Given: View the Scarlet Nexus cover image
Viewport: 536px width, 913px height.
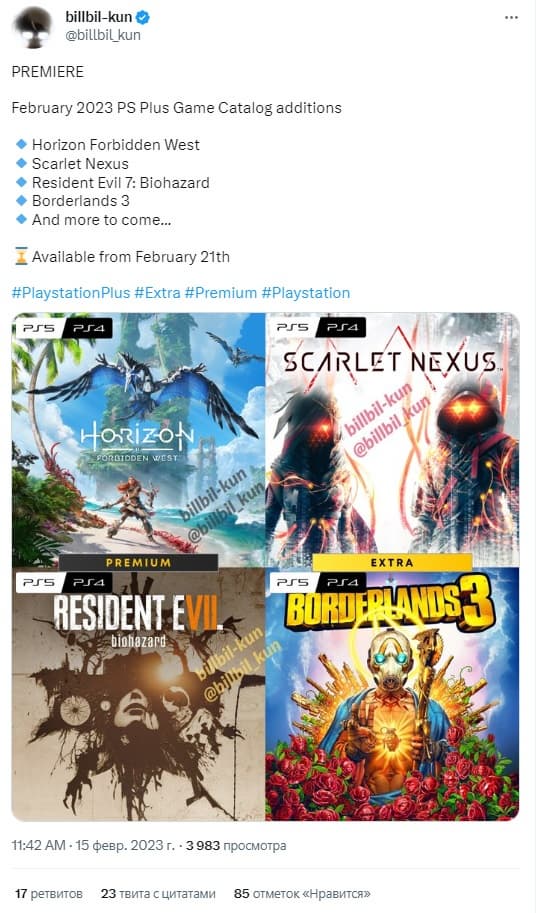Looking at the screenshot, I should pyautogui.click(x=393, y=440).
